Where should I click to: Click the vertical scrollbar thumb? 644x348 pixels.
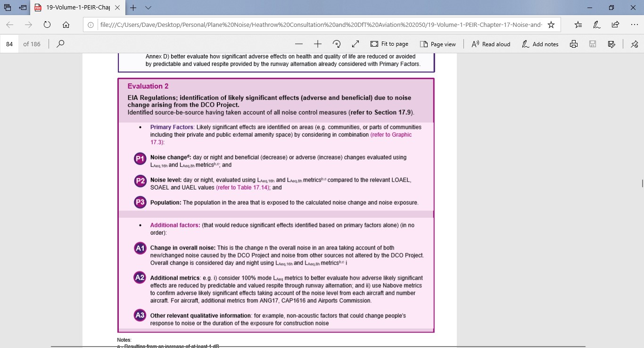point(642,183)
